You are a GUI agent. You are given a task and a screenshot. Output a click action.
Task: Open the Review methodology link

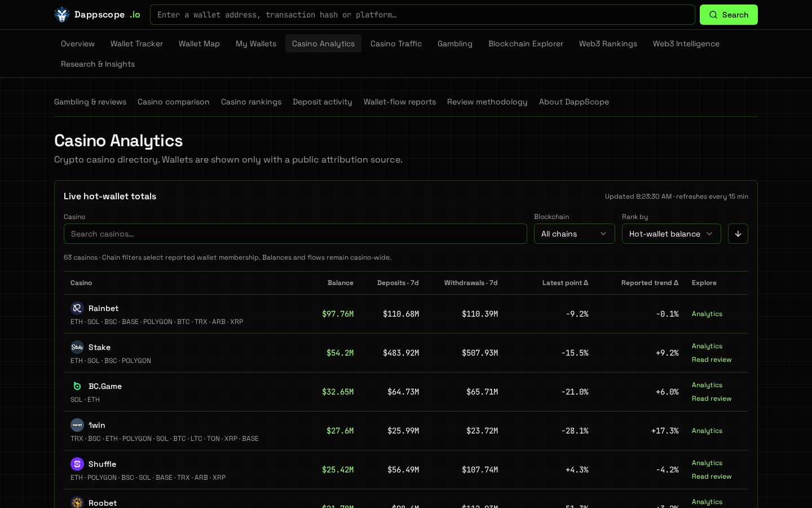pos(487,102)
